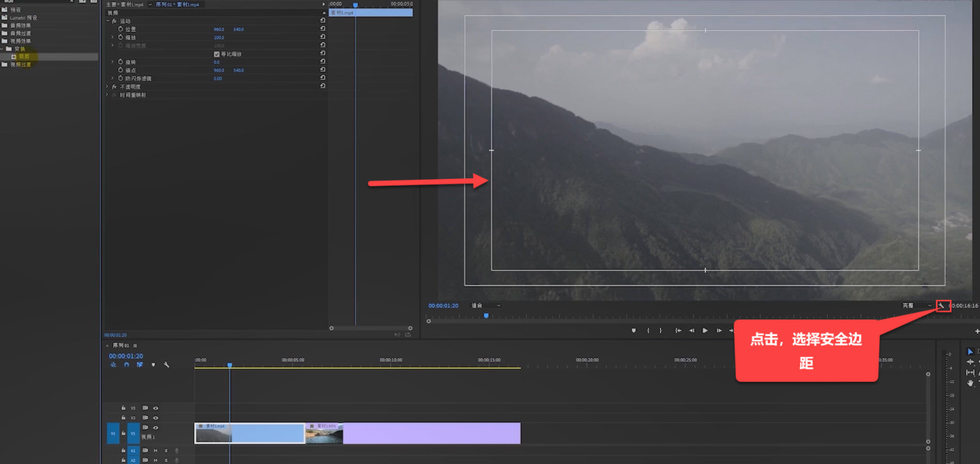Toggle animation stopwatch for 位置
This screenshot has height=464, width=980.
120,29
